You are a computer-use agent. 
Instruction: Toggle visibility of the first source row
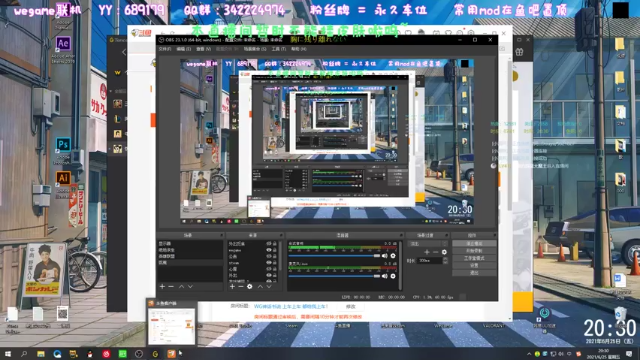pos(269,244)
